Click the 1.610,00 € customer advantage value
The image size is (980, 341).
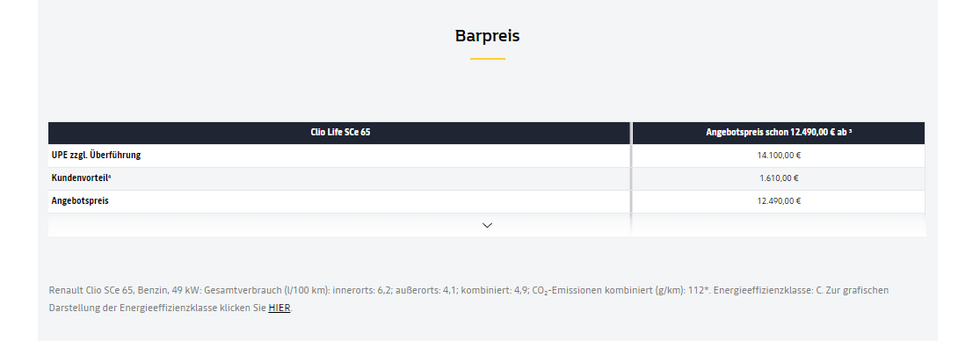point(779,178)
